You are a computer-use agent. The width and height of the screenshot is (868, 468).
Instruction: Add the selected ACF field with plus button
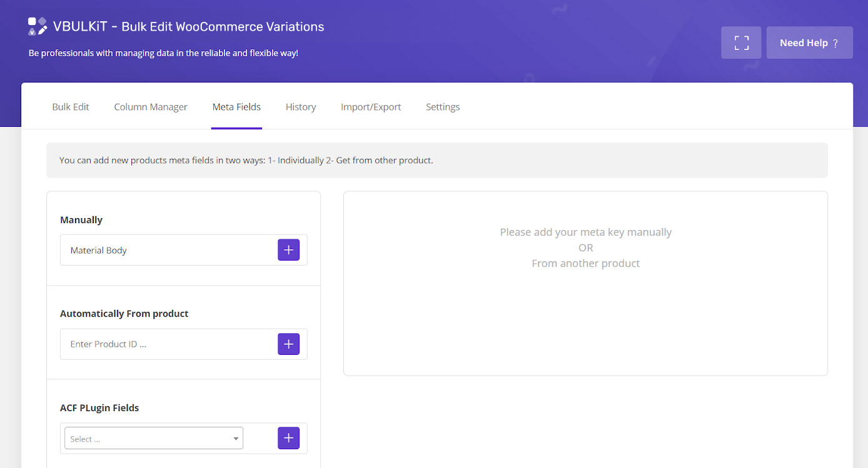(288, 439)
